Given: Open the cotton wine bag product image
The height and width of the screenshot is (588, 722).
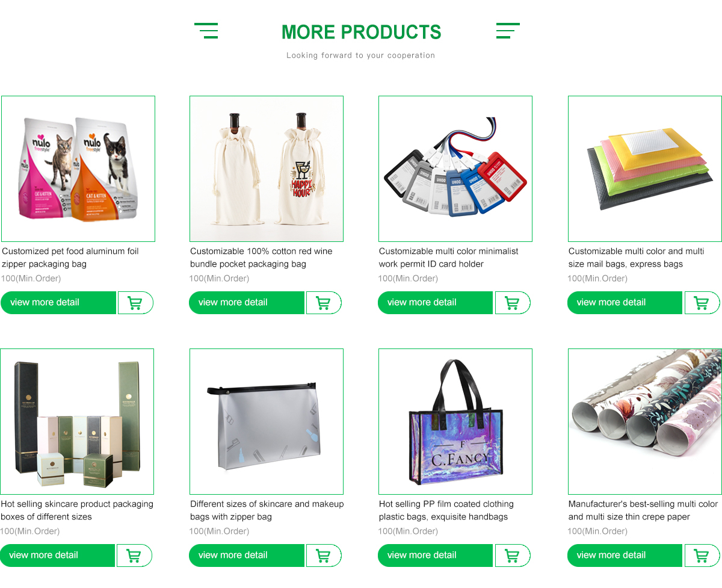Looking at the screenshot, I should click(267, 169).
